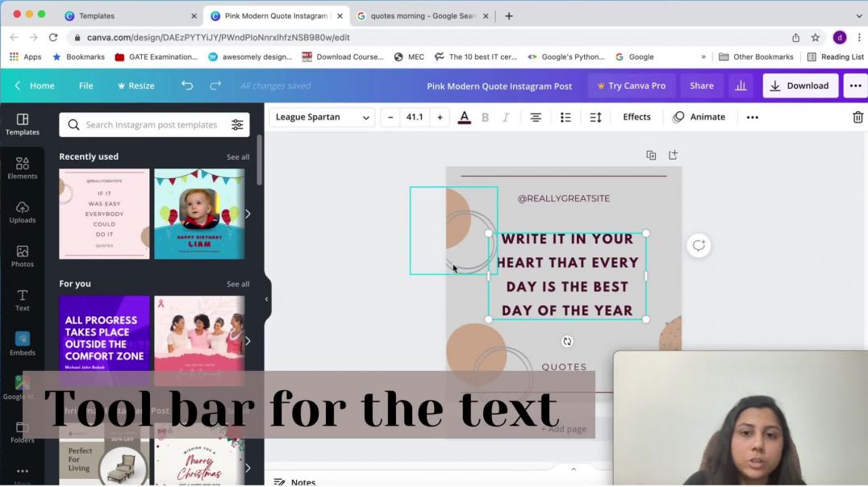Expand the bookmarks overflow chevron
The height and width of the screenshot is (487, 868).
tap(703, 57)
